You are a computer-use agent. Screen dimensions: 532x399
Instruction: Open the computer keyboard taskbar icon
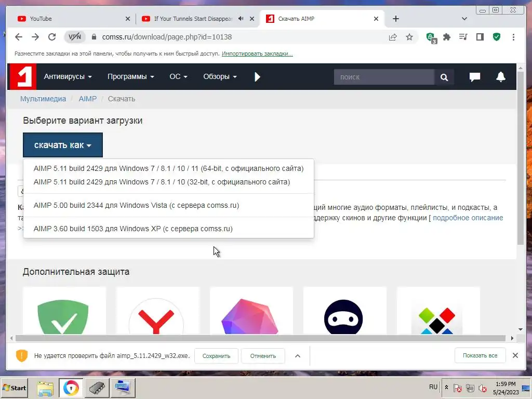tap(123, 388)
